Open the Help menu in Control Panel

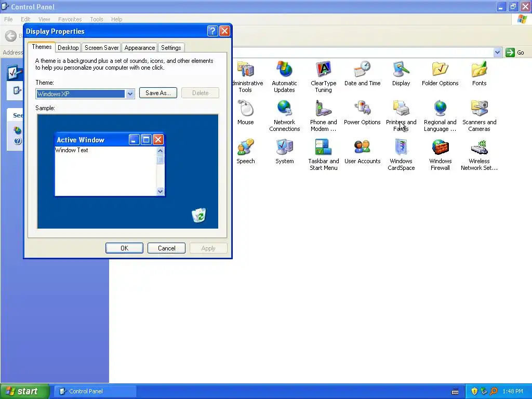tap(116, 19)
